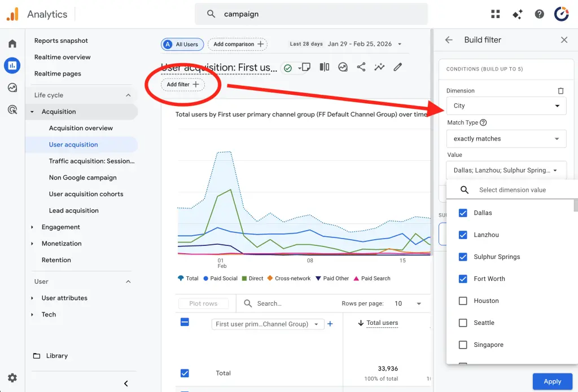Viewport: 578px width, 392px height.
Task: Click the All Users chip
Action: 182,44
